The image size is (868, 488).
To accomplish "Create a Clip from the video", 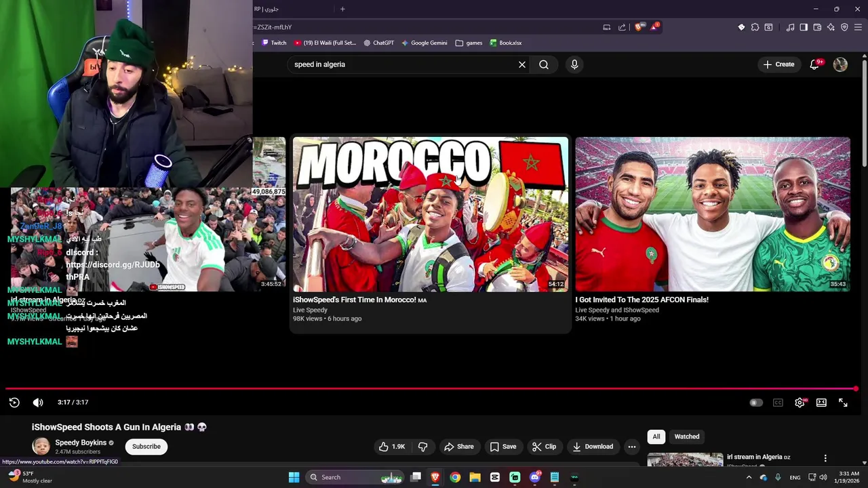I will pos(544,447).
